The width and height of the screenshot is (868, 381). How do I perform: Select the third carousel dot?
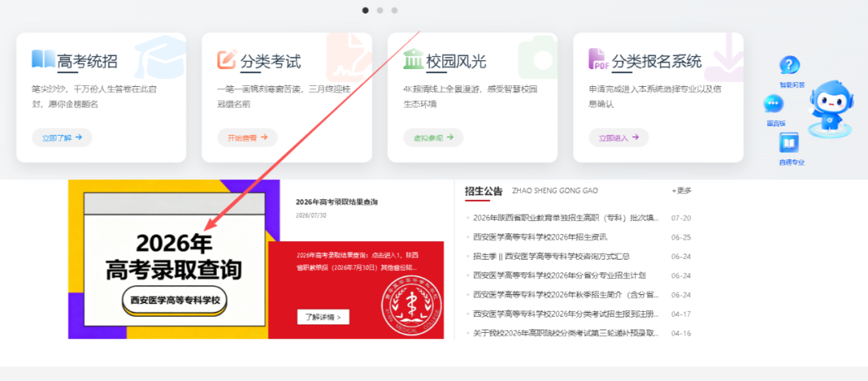[x=394, y=10]
